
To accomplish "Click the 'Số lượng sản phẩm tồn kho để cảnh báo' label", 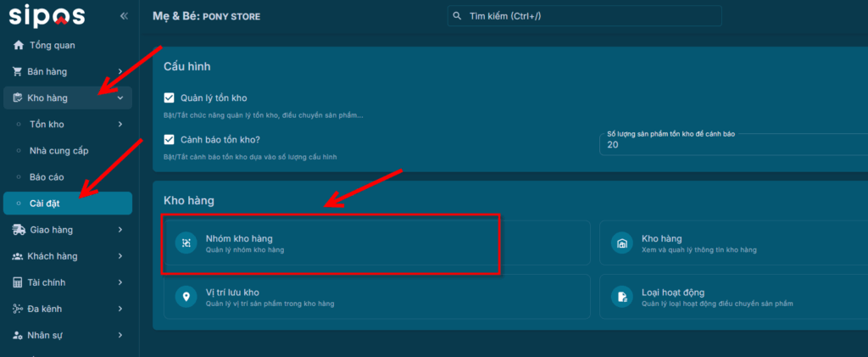I will pos(671,135).
